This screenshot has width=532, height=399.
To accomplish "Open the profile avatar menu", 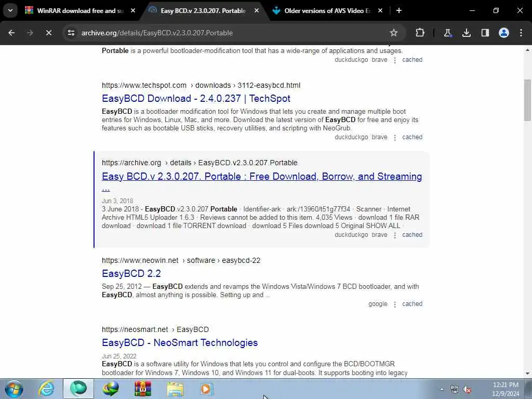I will coord(504,33).
